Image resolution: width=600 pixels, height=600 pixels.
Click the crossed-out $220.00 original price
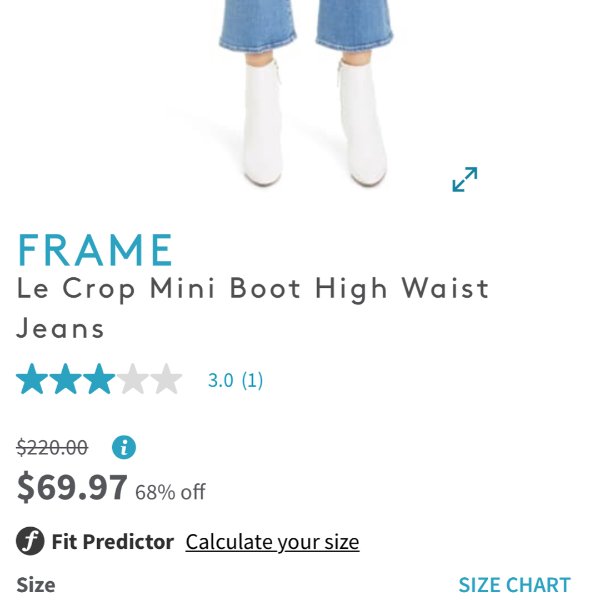(52, 447)
